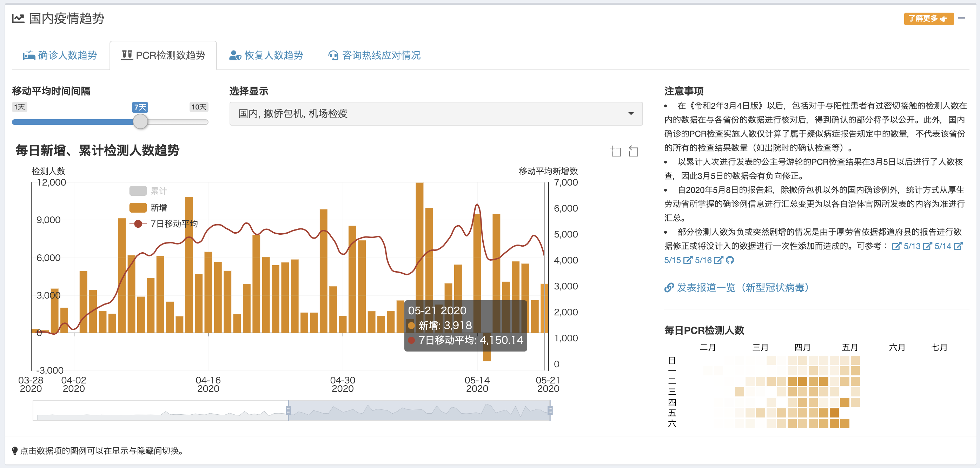This screenshot has width=980, height=468.
Task: Click the minus collapse icon of panel
Action: [x=961, y=18]
